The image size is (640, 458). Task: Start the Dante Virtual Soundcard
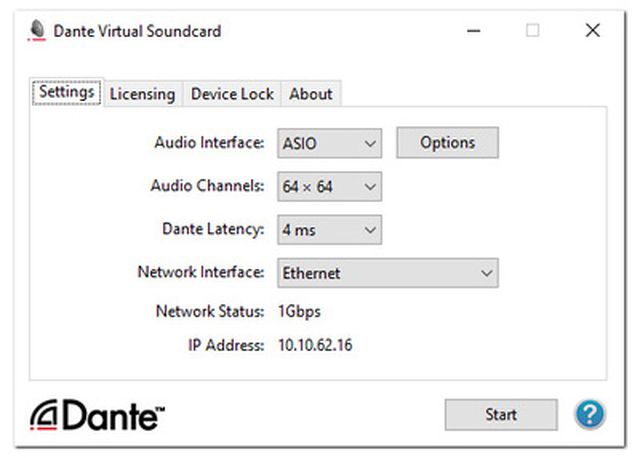pos(501,415)
